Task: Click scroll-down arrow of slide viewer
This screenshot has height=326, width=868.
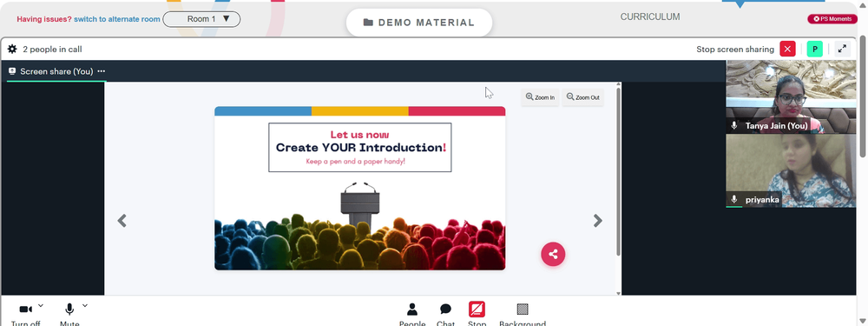Action: click(618, 293)
